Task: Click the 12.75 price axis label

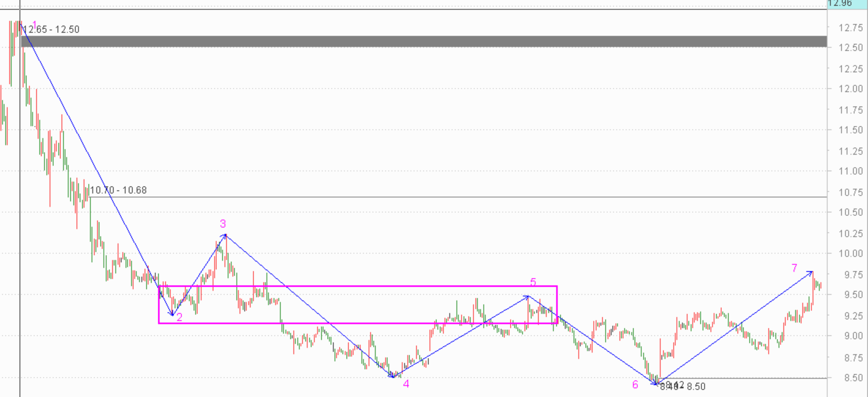Action: point(851,29)
